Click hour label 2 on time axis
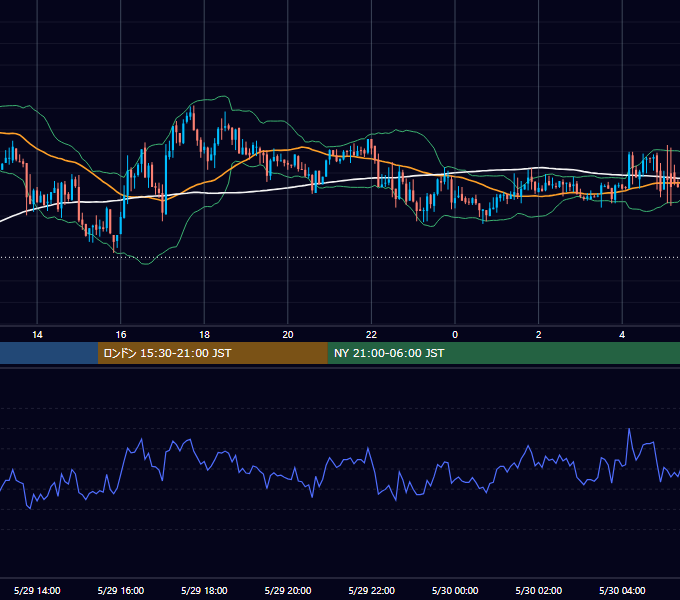Image resolution: width=680 pixels, height=600 pixels. pos(539,335)
